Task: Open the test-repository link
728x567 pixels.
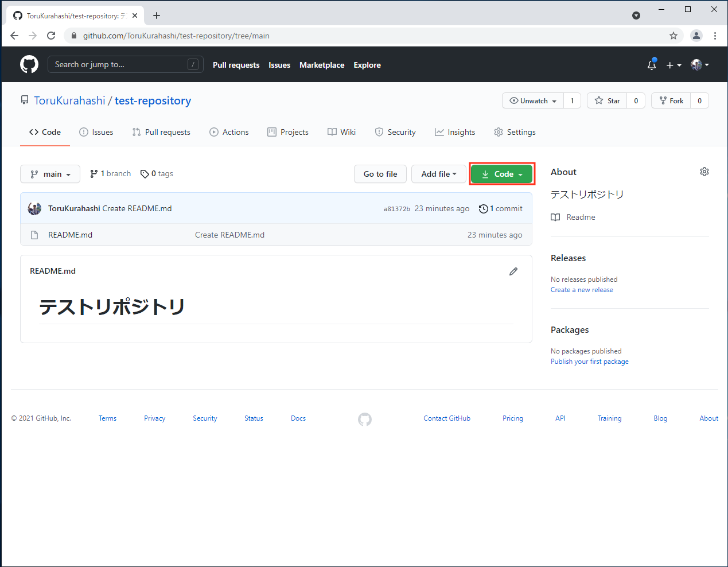Action: pyautogui.click(x=153, y=100)
